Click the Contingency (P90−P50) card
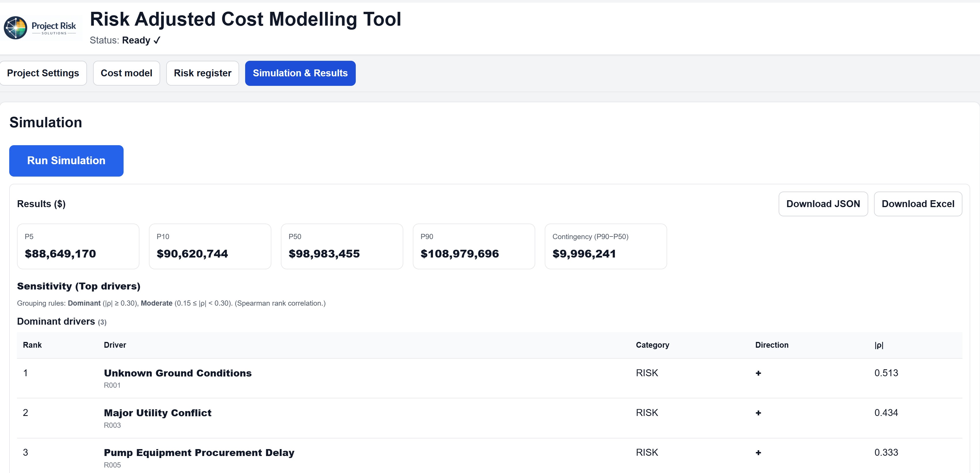Screen dimensions: 980x473 (605, 246)
